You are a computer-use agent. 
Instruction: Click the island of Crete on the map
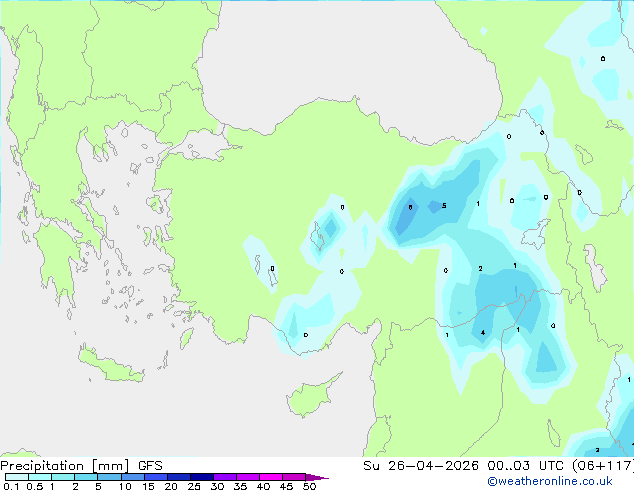tap(110, 364)
